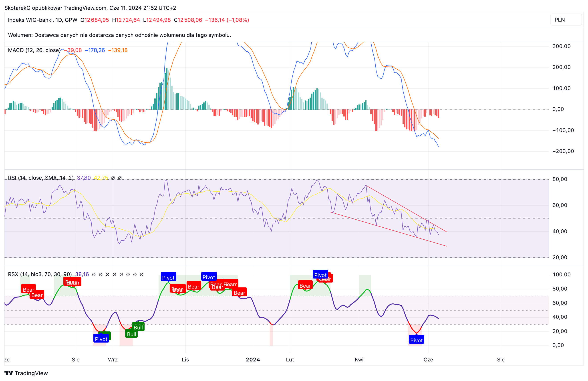Screen dimensions: 588x381
Task: Click the blue Pivot label near Cze
Action: (416, 340)
